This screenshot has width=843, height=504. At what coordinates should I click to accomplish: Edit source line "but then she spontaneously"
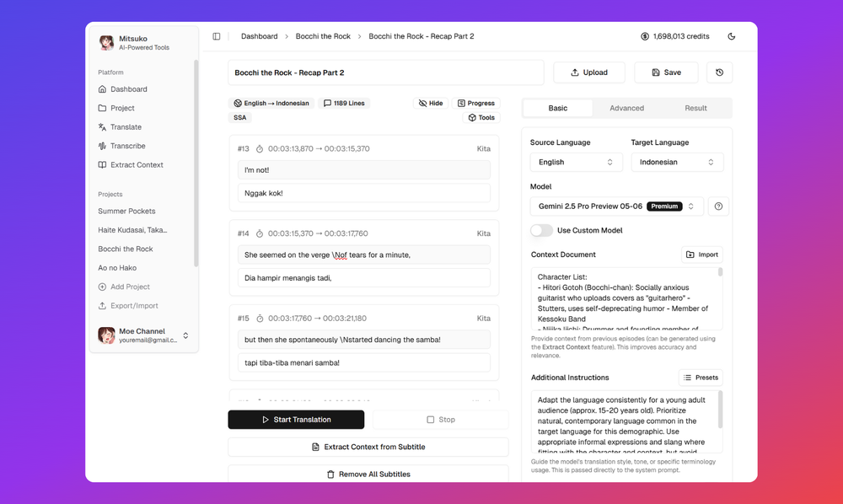point(364,340)
